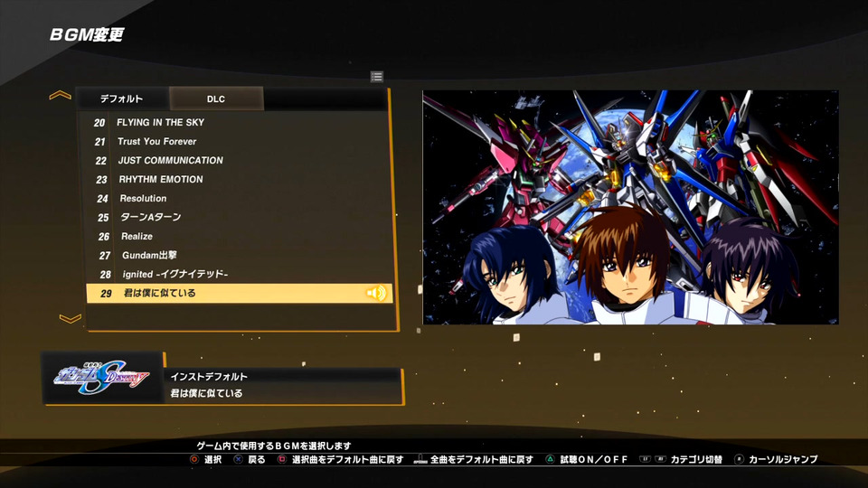Click the L1 icon for カテゴリ切替
This screenshot has width=868, height=488.
[x=645, y=459]
